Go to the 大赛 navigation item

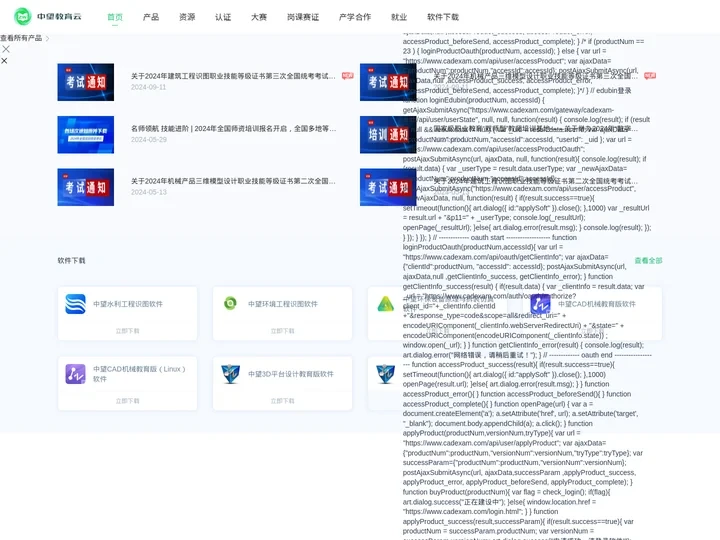[259, 17]
